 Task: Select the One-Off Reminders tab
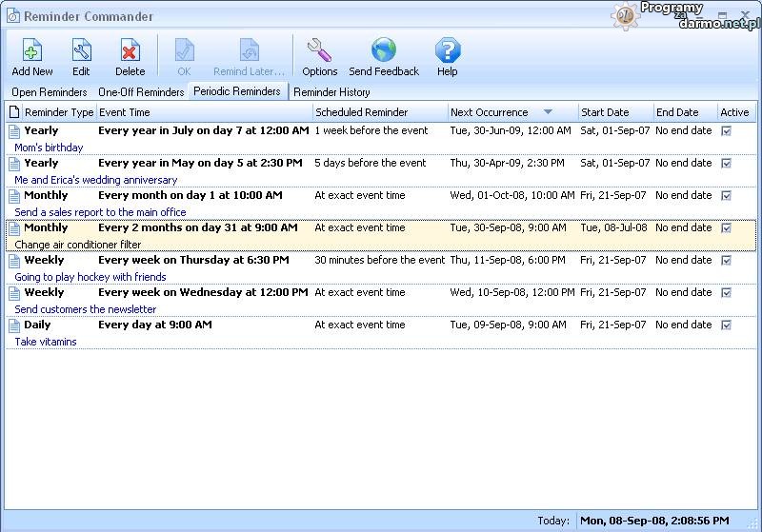point(141,92)
